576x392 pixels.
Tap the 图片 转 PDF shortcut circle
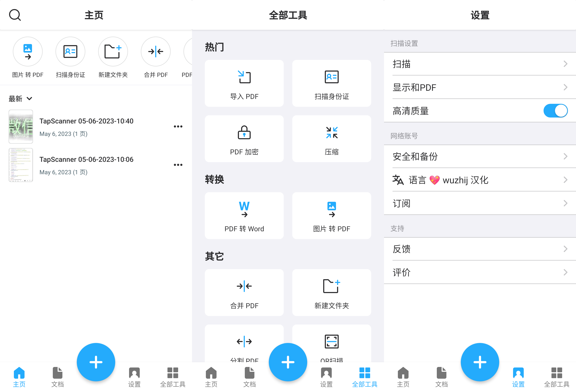point(28,52)
